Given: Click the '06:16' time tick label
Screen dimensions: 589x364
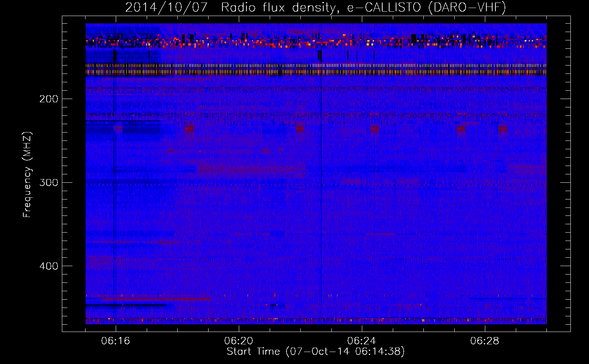Looking at the screenshot, I should coord(116,341).
